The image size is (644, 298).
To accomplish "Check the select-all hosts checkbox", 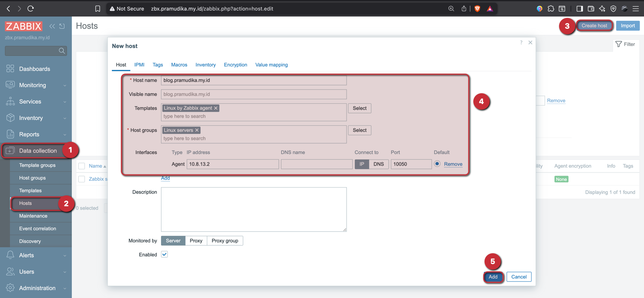I will pos(82,166).
